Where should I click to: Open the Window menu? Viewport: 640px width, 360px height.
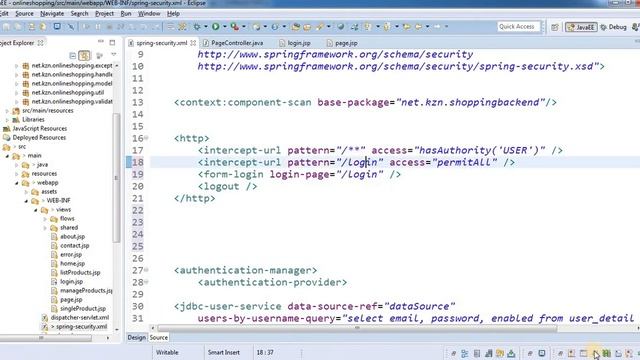point(149,13)
